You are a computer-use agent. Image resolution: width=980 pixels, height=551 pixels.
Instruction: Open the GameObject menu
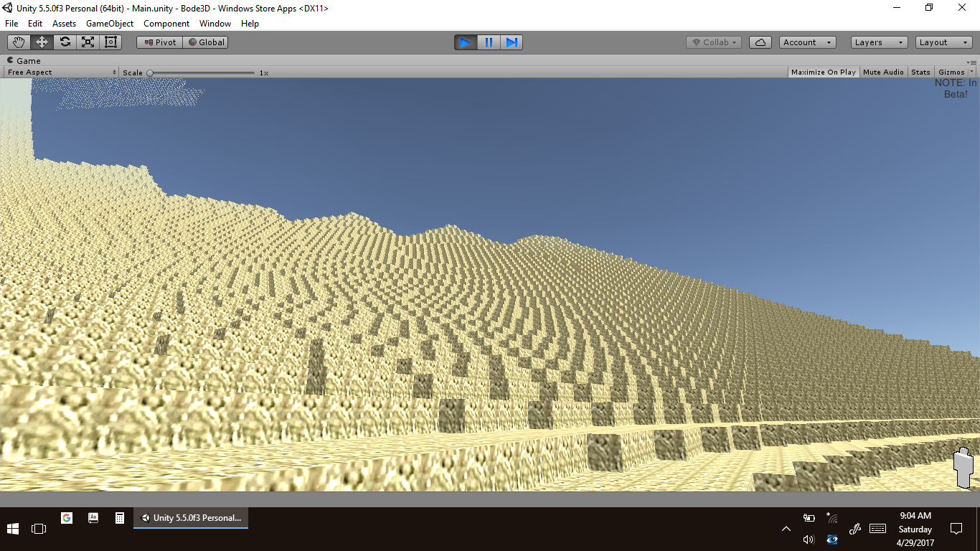pyautogui.click(x=110, y=24)
